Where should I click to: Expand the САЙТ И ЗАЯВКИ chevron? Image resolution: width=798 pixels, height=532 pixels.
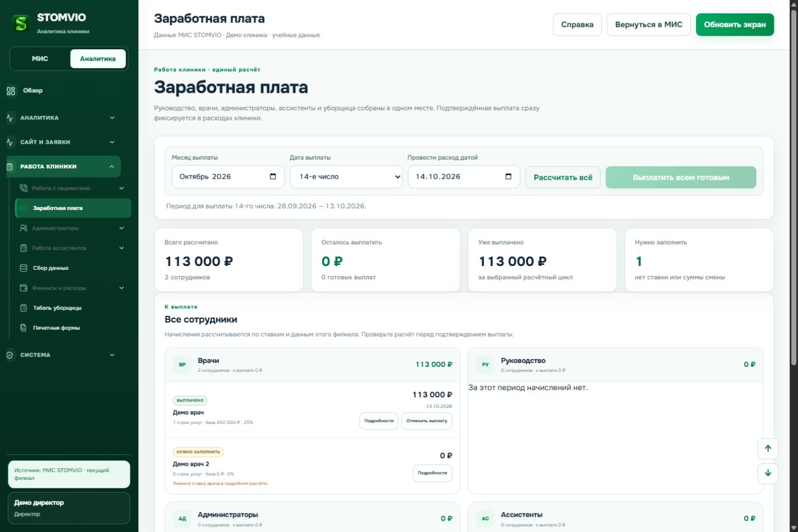[112, 142]
